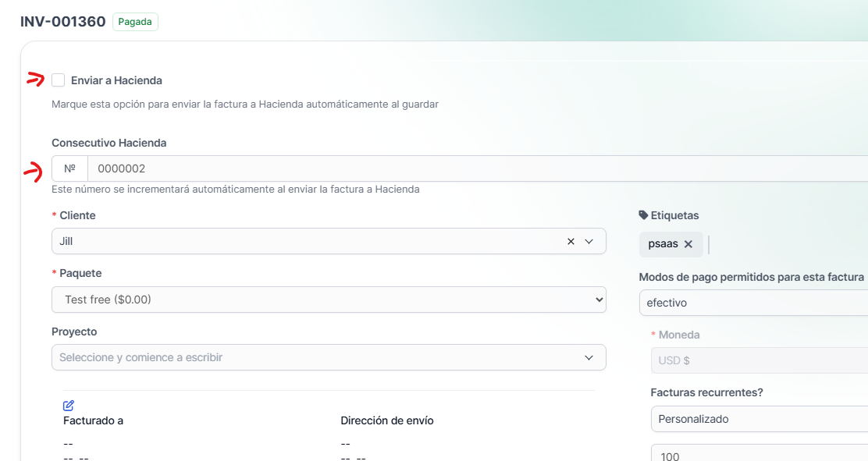Click the INV-001360 invoice title
Viewport: 868px width, 461px height.
[x=63, y=22]
